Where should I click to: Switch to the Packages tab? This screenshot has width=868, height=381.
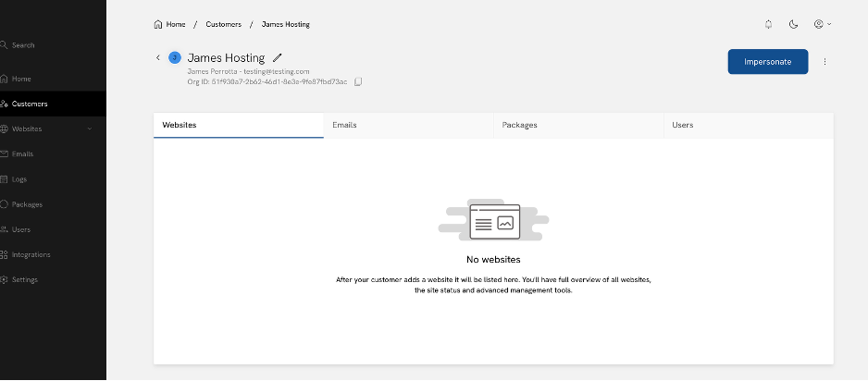click(x=578, y=126)
